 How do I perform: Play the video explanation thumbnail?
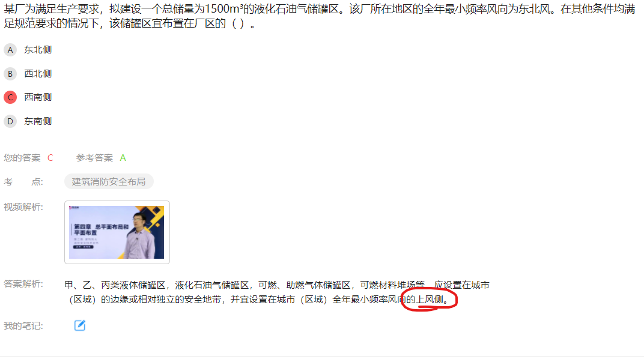117,232
